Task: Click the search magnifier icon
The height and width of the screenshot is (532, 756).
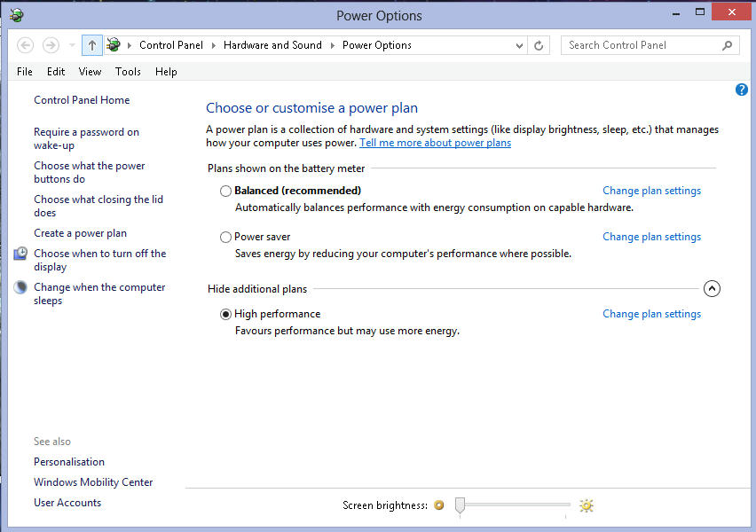Action: 727,45
